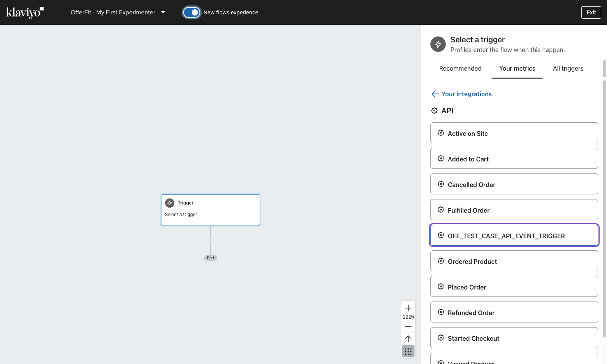Select the Your metrics tab
This screenshot has height=364, width=607.
517,68
